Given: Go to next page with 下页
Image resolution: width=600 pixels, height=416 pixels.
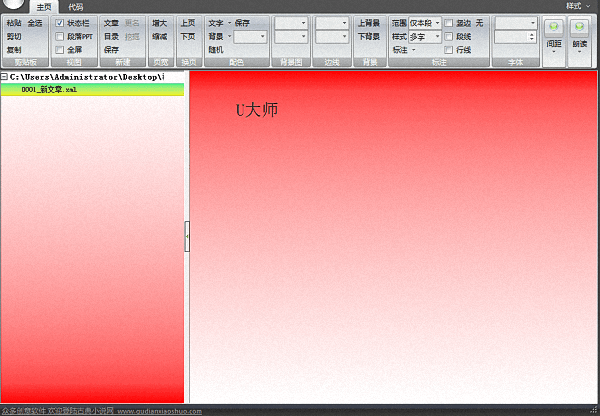Looking at the screenshot, I should (x=188, y=37).
